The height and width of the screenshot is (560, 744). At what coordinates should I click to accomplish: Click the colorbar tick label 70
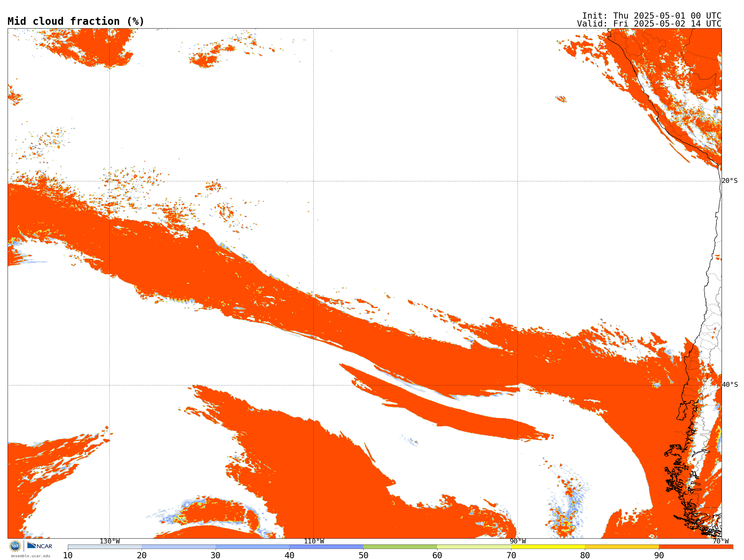[x=511, y=555]
